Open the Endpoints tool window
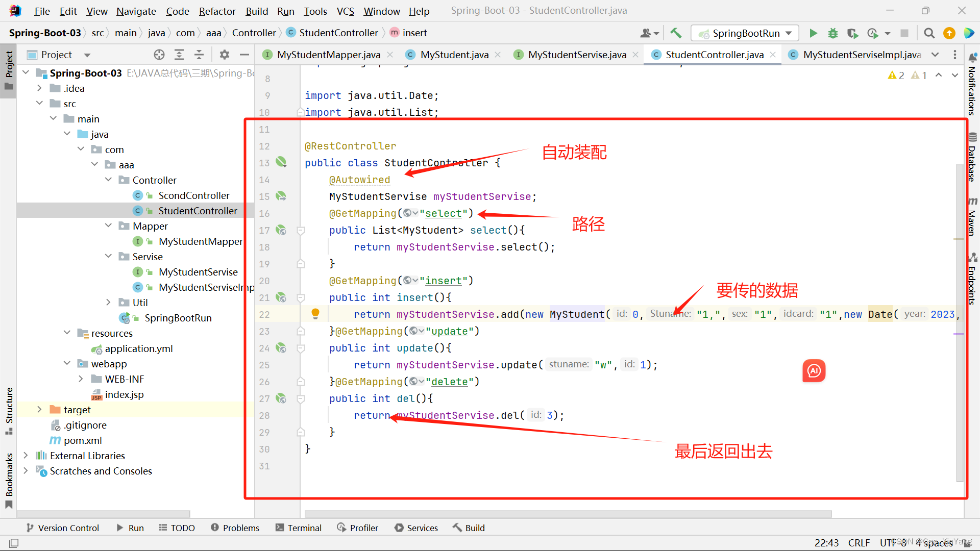This screenshot has width=980, height=551. pos(972,279)
